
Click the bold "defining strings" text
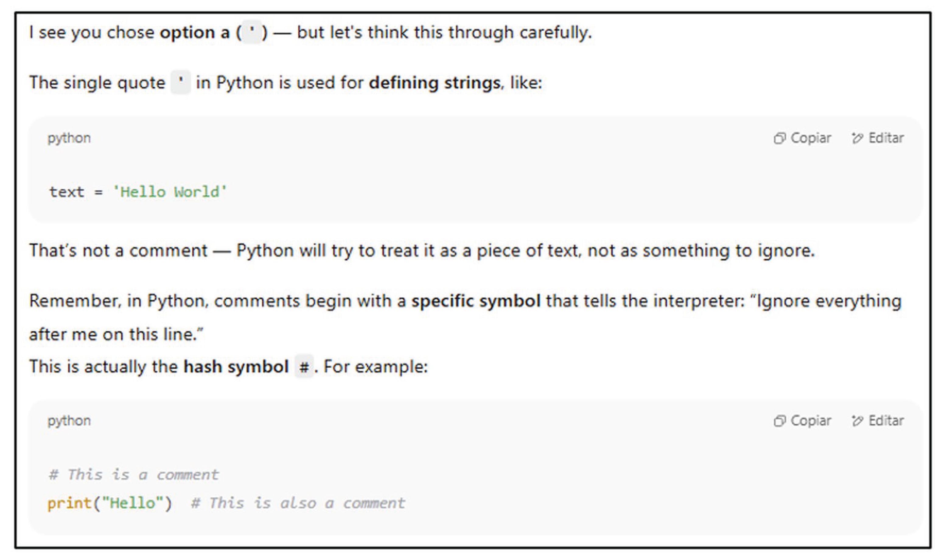click(434, 83)
